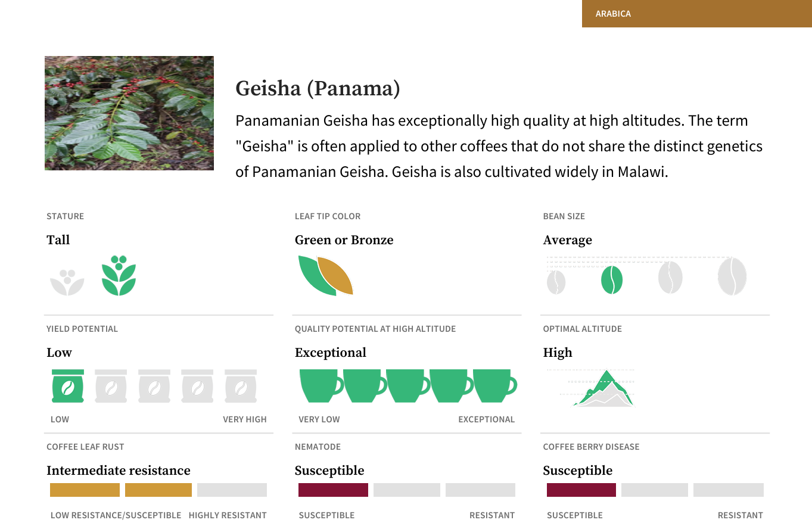
Task: Select the green average bean size icon
Action: [612, 280]
